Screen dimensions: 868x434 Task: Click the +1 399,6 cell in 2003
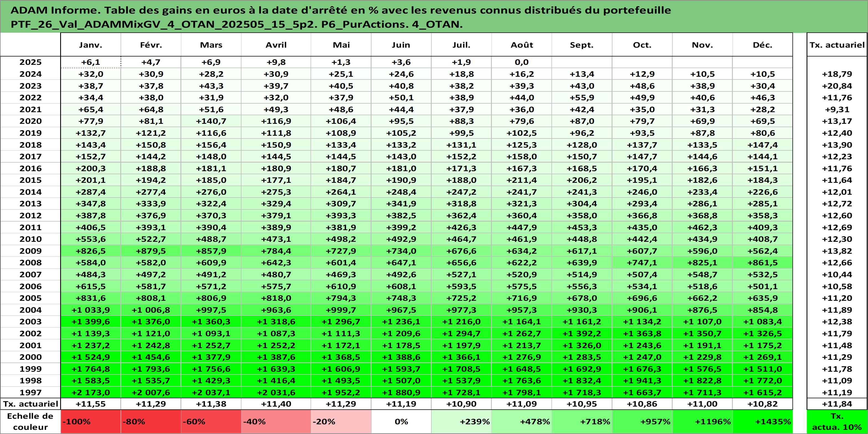(x=91, y=322)
